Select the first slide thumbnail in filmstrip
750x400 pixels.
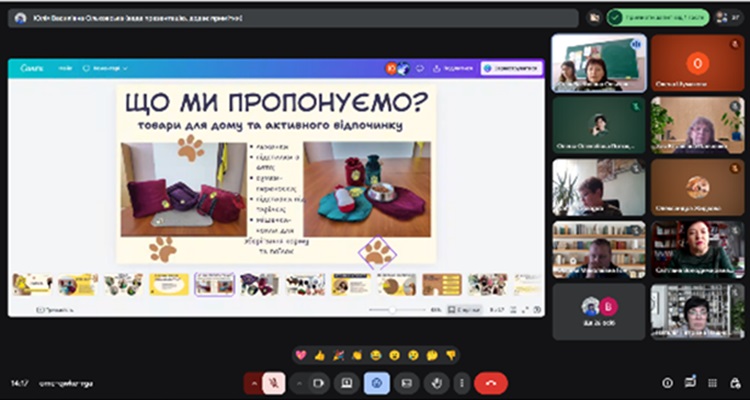tap(32, 284)
